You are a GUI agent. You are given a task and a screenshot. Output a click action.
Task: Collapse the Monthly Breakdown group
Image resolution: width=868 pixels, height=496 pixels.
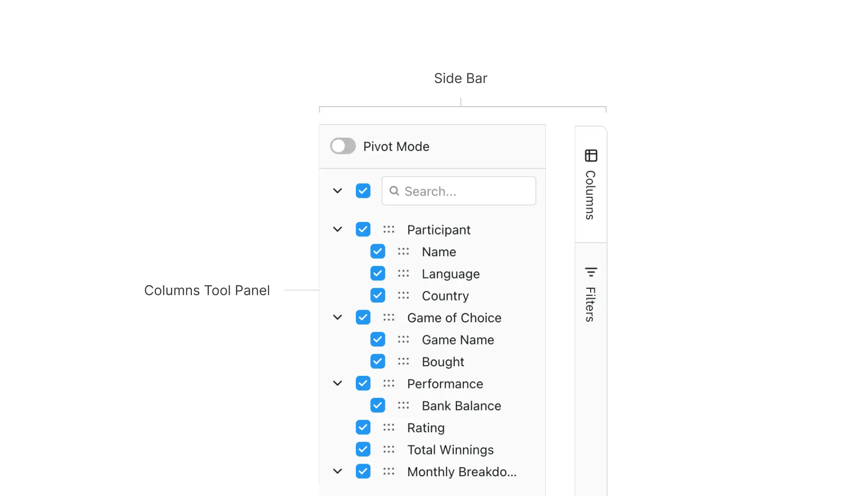[338, 471]
